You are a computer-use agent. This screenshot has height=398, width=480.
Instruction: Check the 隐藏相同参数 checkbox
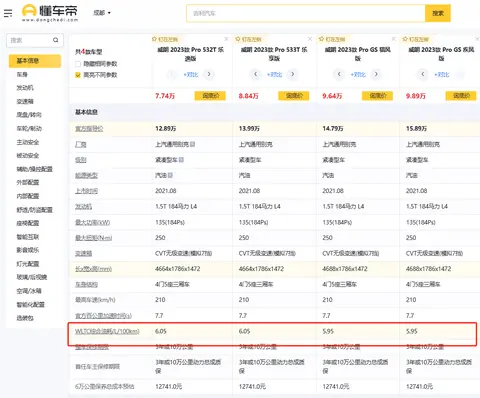[x=78, y=64]
